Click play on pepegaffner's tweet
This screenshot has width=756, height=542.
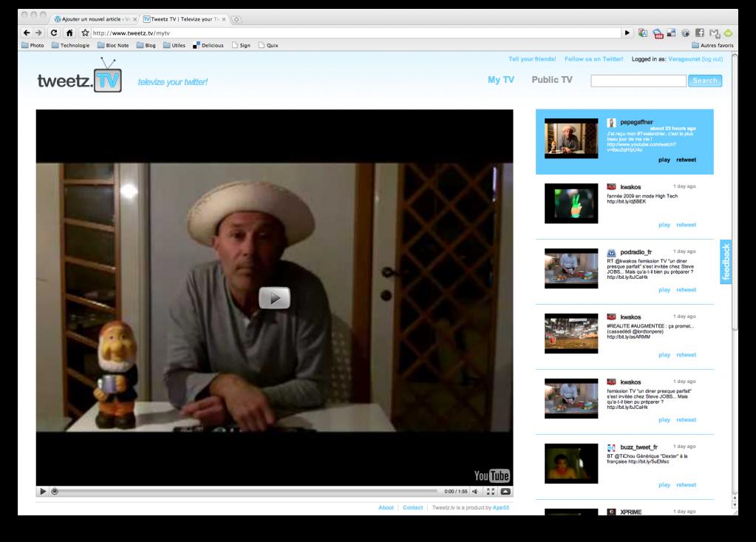[x=664, y=160]
